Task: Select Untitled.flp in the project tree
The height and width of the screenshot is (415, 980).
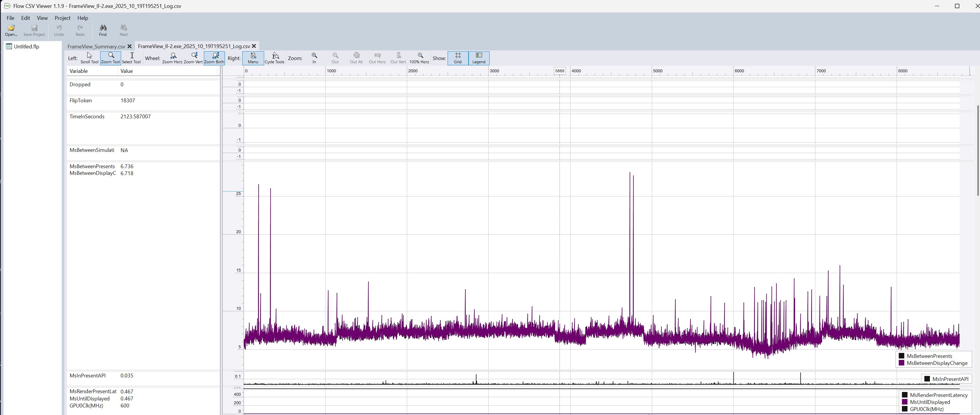Action: coord(26,46)
